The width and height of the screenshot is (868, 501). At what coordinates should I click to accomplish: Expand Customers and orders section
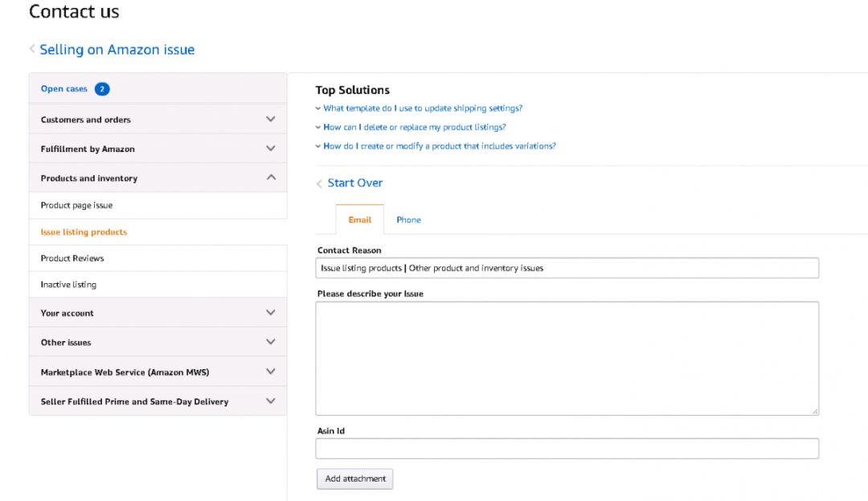click(x=270, y=119)
